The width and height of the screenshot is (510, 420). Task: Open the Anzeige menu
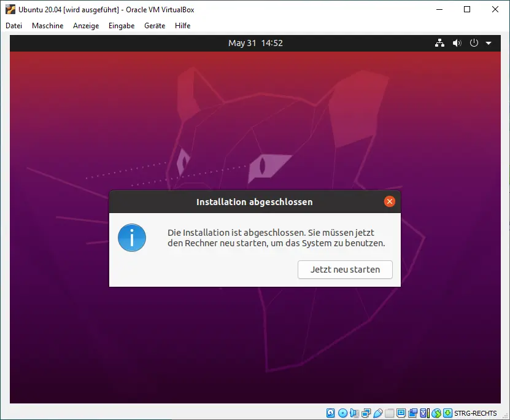point(86,26)
